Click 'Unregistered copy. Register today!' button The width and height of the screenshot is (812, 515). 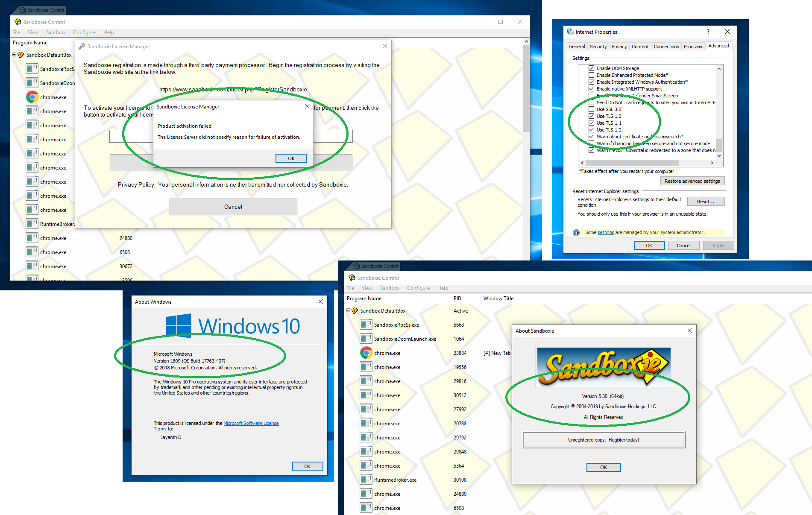tap(604, 440)
